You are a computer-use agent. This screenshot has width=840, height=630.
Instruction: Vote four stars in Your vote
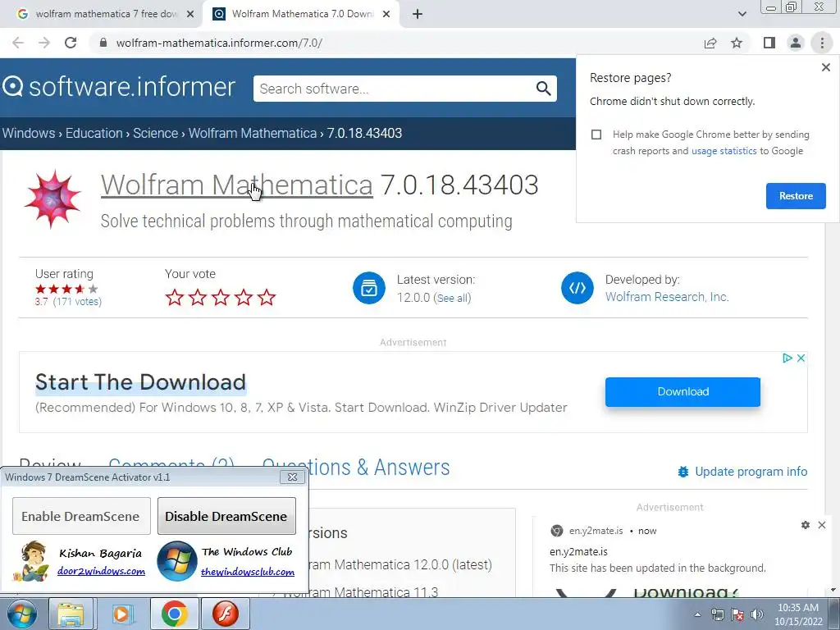(244, 297)
